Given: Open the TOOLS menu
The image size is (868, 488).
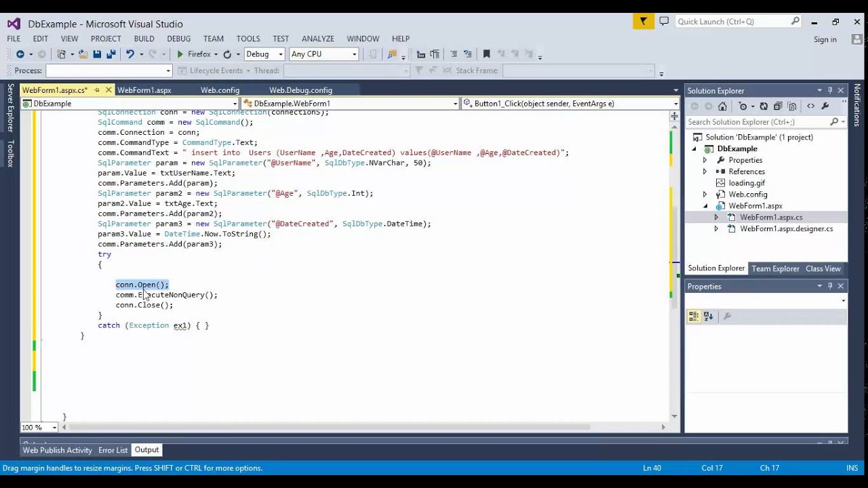Looking at the screenshot, I should pos(248,39).
